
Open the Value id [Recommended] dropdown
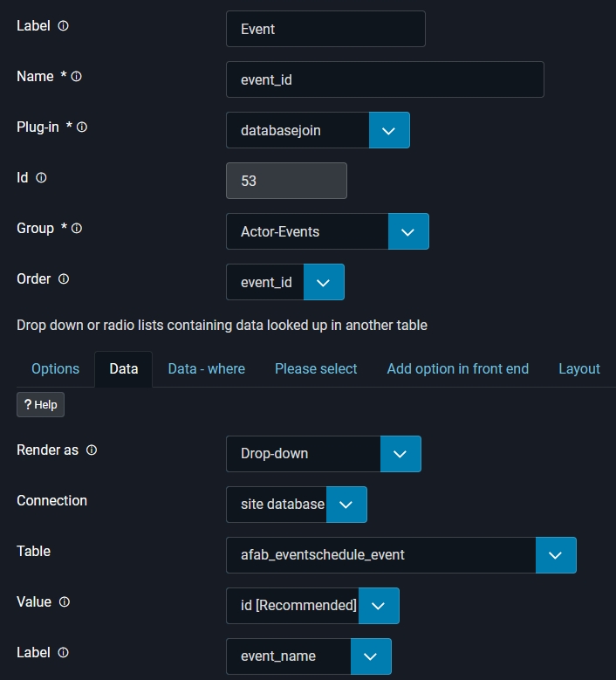[379, 606]
